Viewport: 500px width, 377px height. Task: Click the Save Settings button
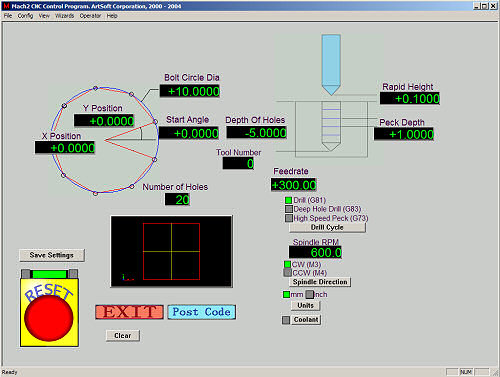pyautogui.click(x=52, y=255)
